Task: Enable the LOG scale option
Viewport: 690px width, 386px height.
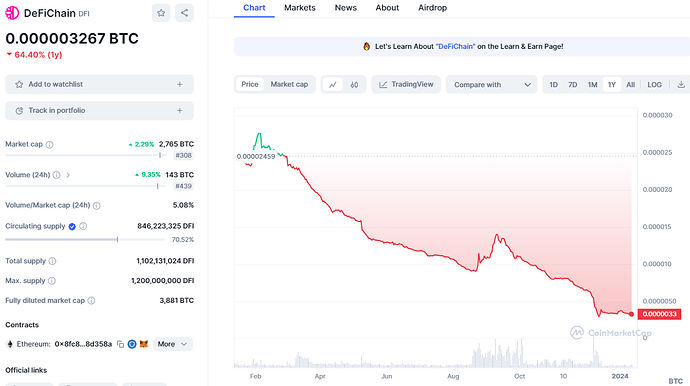Action: [654, 85]
